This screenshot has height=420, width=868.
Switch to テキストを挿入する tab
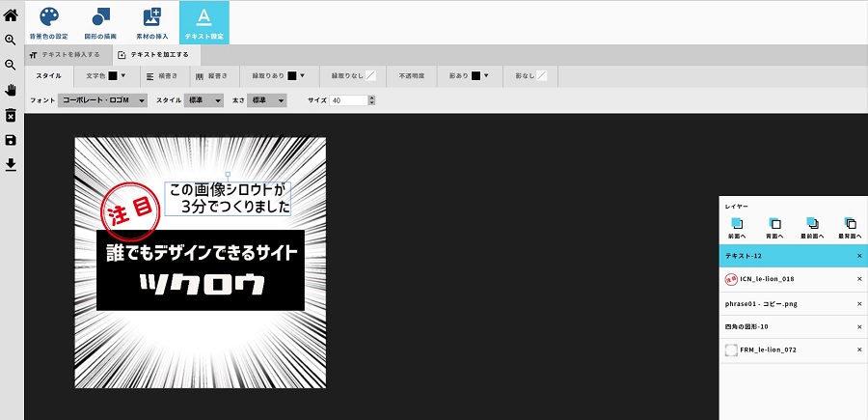tap(64, 55)
